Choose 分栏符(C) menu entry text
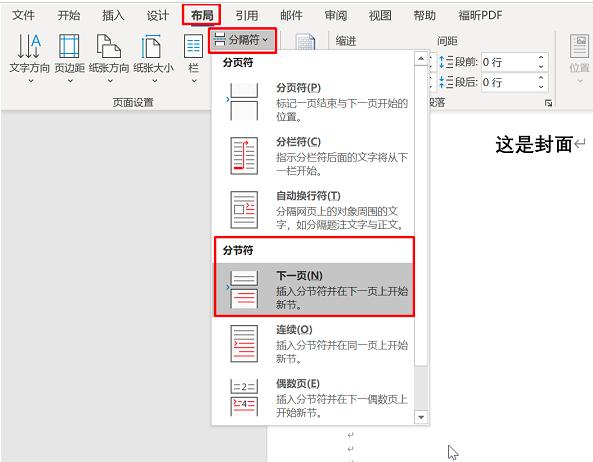Viewport: 593px width, 462px height. [x=298, y=142]
